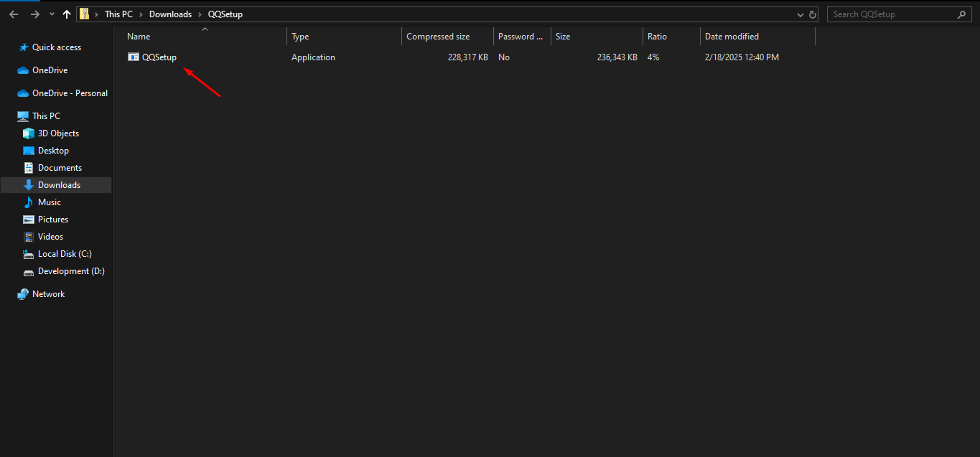Sort by the Size column header

pos(597,37)
